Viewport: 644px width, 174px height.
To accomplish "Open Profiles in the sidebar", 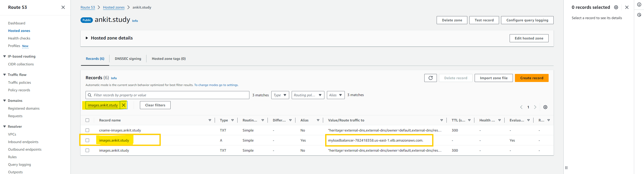I will coord(14,46).
